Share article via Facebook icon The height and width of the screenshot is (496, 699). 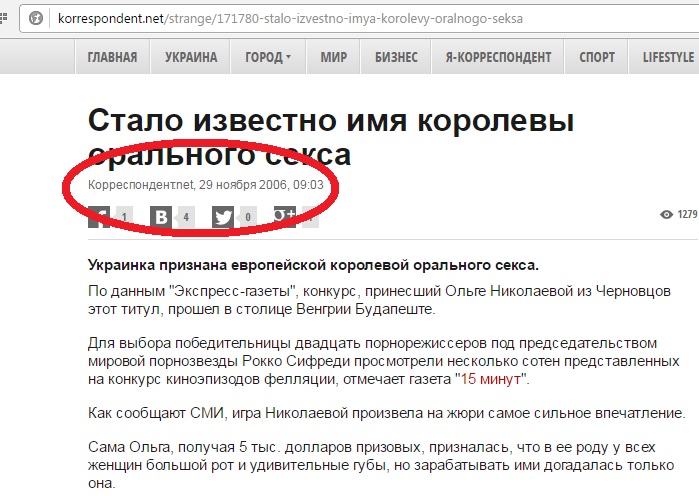[100, 216]
